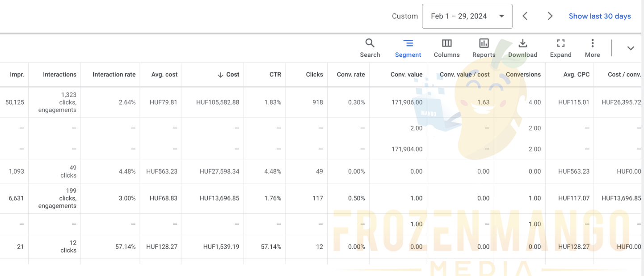Click the Interaction rate column header
Screen dimensions: 644x276
pyautogui.click(x=114, y=75)
